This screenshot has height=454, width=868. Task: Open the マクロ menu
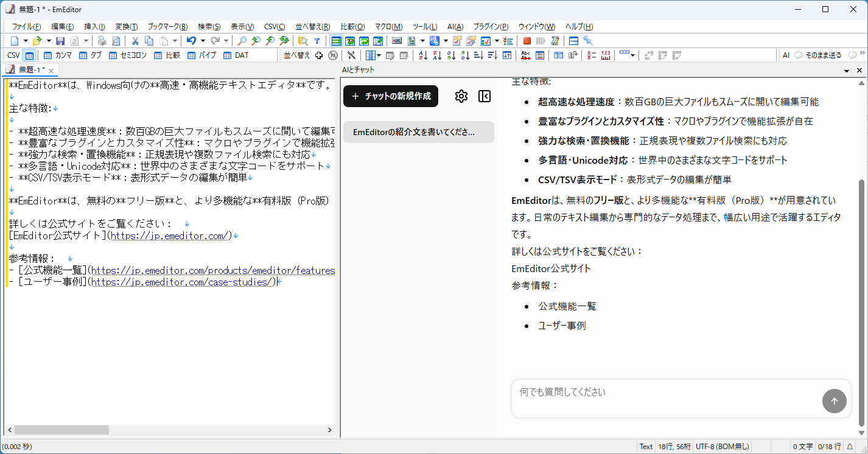pyautogui.click(x=390, y=26)
